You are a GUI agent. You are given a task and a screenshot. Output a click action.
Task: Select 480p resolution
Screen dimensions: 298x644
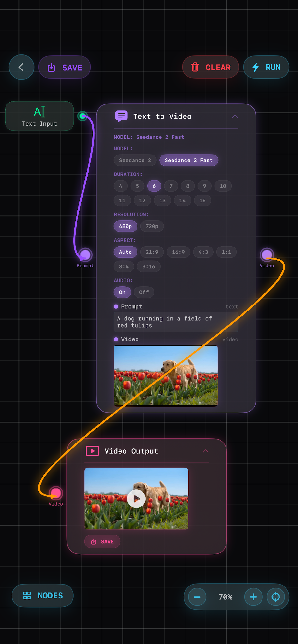click(x=125, y=226)
